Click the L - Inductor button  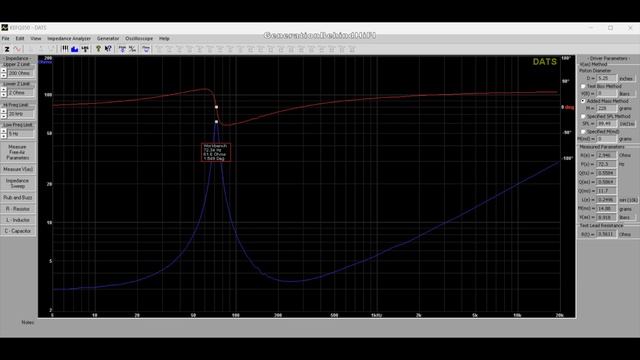[18, 220]
